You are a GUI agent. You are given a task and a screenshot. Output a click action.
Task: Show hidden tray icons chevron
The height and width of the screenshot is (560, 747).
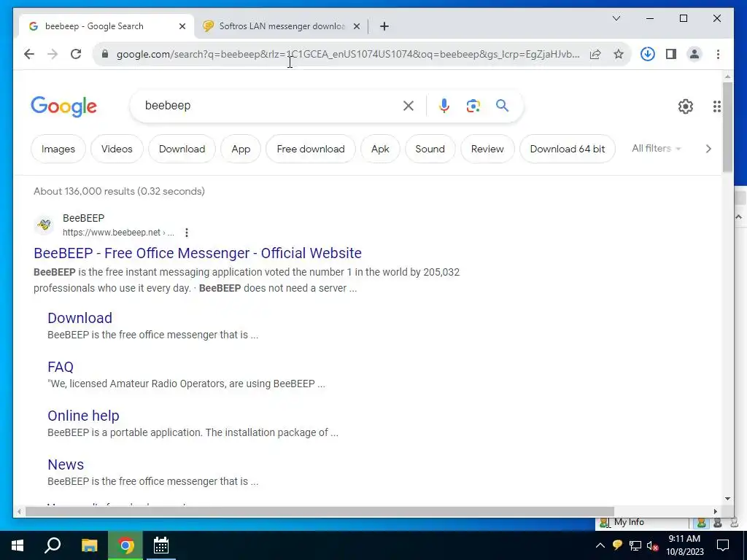600,545
